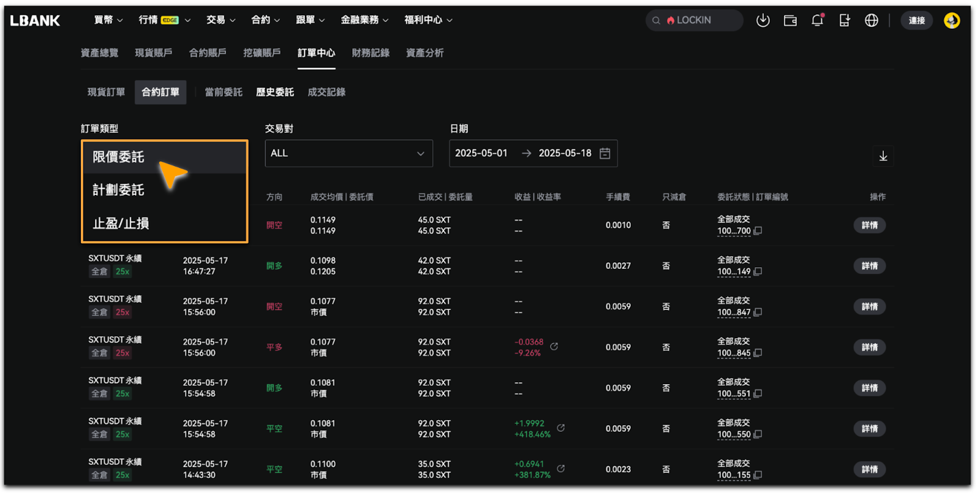The width and height of the screenshot is (980, 495).
Task: Open the wallet icon in header
Action: click(790, 20)
